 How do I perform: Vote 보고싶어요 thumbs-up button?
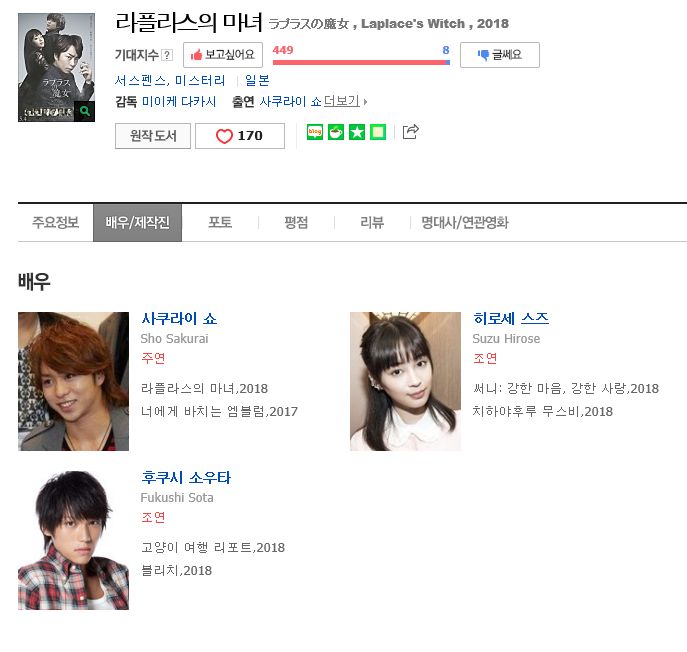click(x=223, y=55)
